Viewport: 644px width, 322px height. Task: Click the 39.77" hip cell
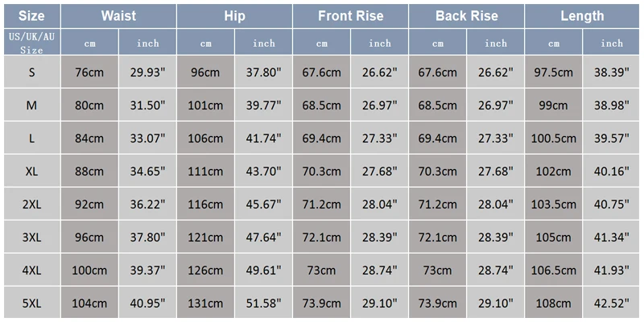click(264, 105)
